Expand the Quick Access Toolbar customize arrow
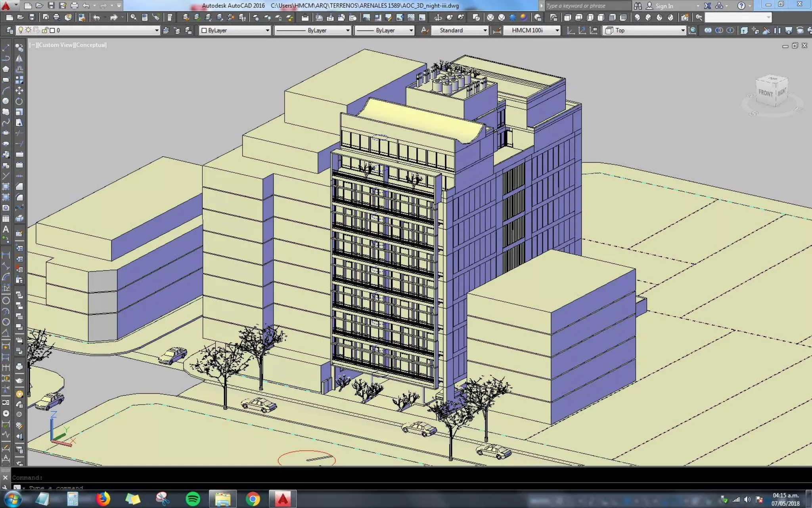812x508 pixels. 119,6
